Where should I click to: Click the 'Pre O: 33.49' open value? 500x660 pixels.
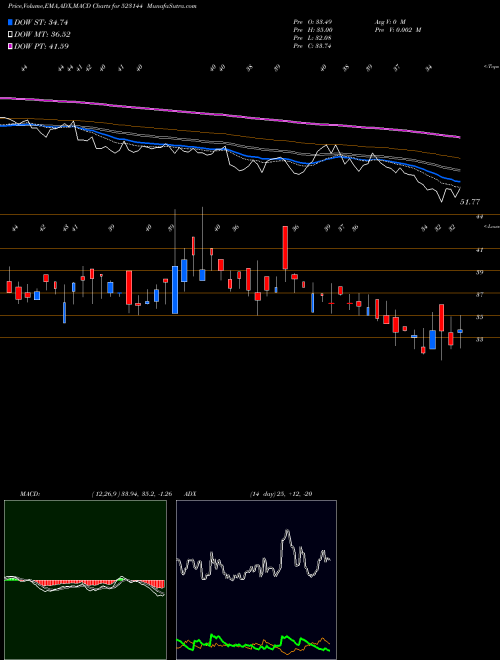tap(312, 21)
